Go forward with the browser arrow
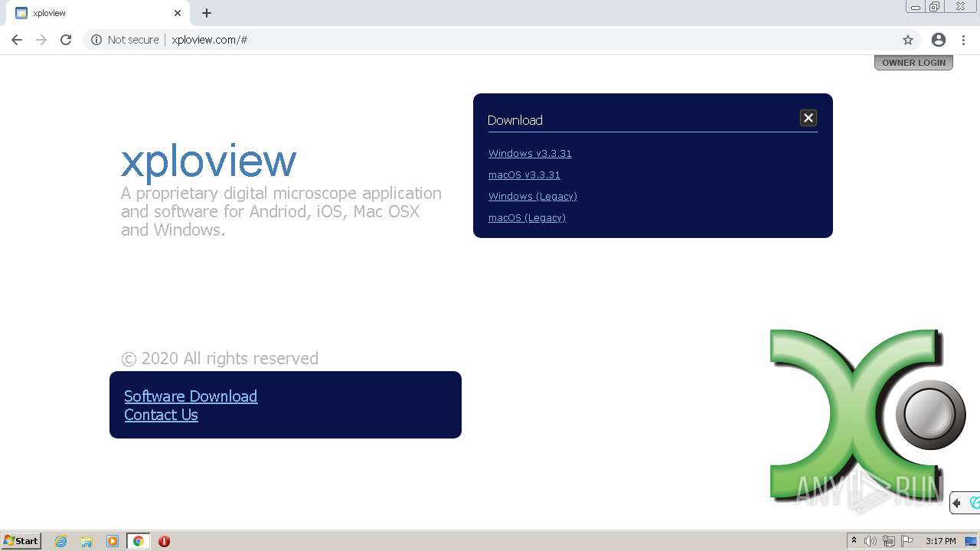Viewport: 980px width, 551px height. 41,40
